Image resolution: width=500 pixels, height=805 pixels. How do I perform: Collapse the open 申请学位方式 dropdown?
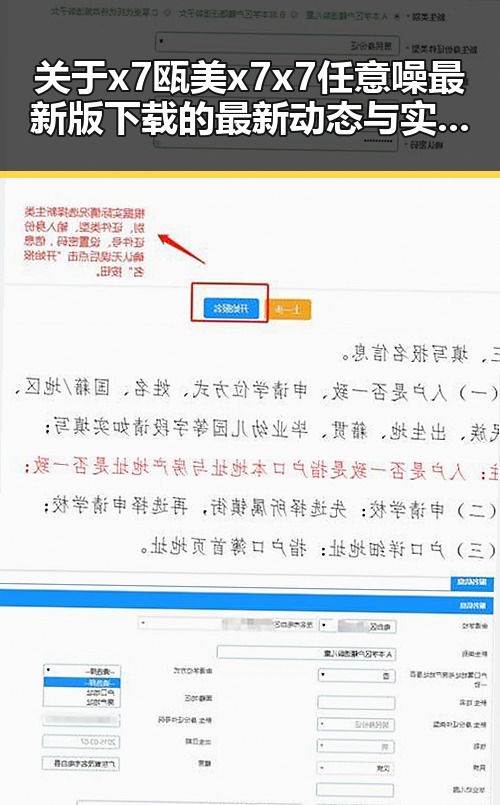pyautogui.click(x=82, y=671)
